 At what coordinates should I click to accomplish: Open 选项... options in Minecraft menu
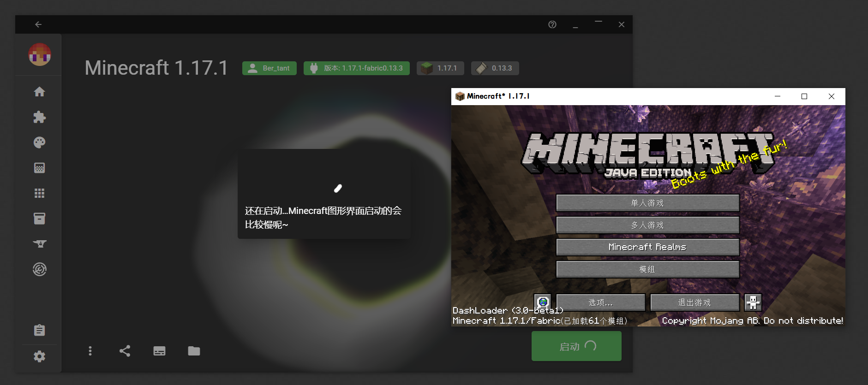click(601, 302)
